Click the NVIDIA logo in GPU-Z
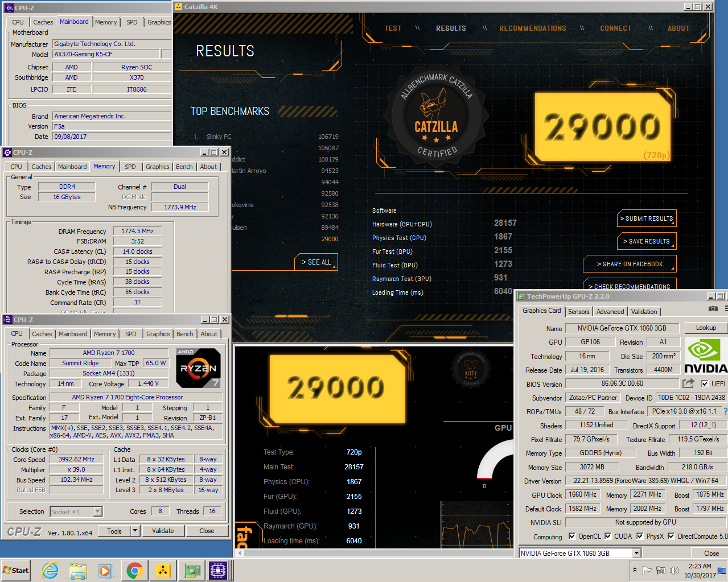 pos(706,356)
